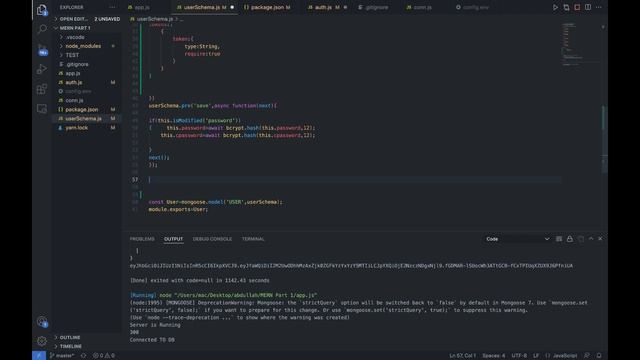Open Remote Explorer view in activity bar
640x360 pixels.
click(x=42, y=109)
